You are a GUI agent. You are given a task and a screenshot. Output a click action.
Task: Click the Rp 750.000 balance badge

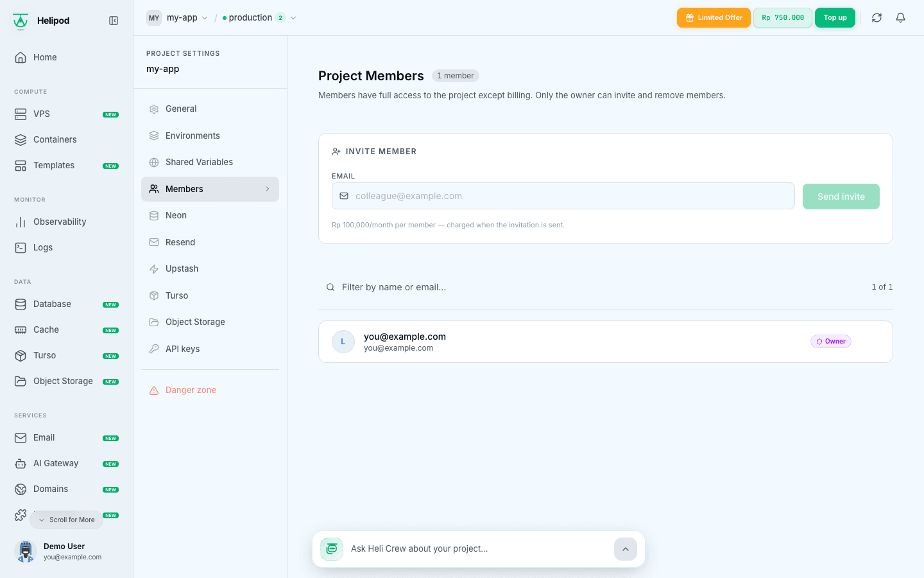783,18
